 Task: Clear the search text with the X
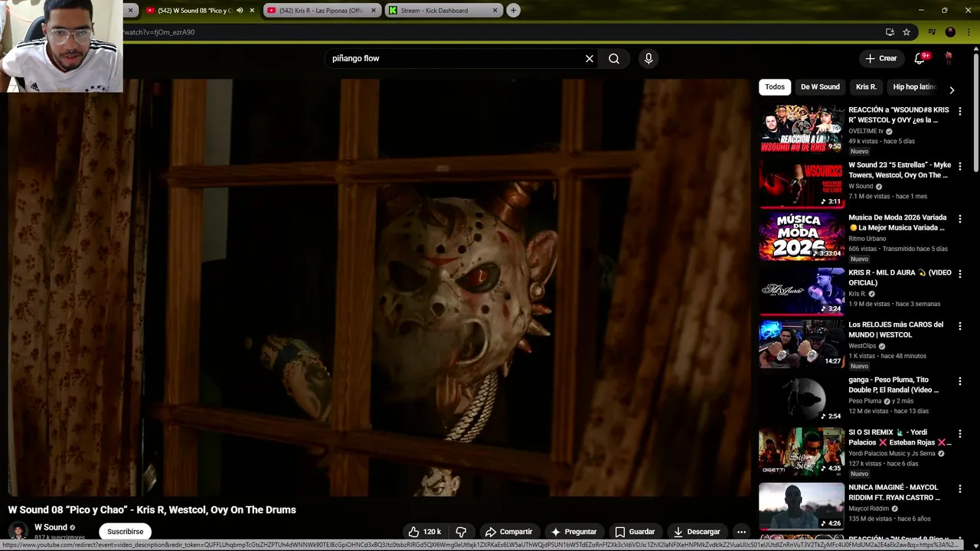[x=590, y=58]
